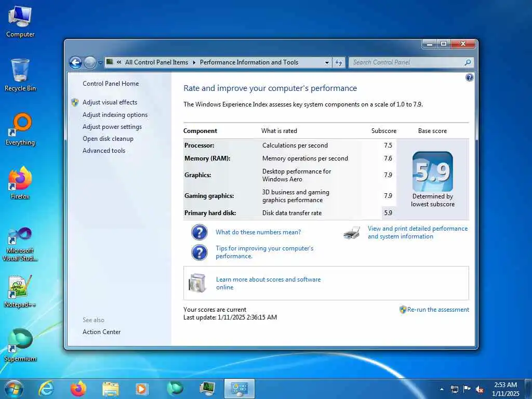Open the blue Help button
This screenshot has width=532, height=399.
[469, 77]
